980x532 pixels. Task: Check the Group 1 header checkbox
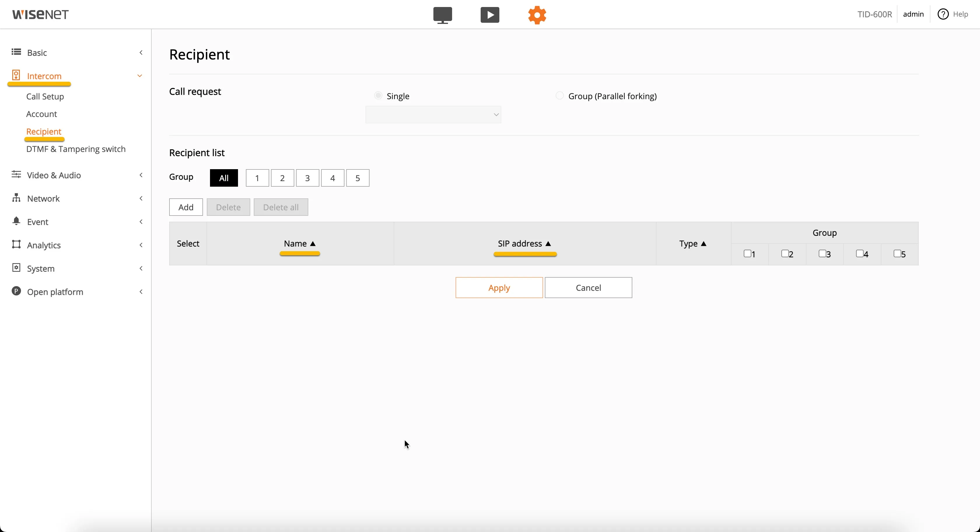(x=747, y=253)
